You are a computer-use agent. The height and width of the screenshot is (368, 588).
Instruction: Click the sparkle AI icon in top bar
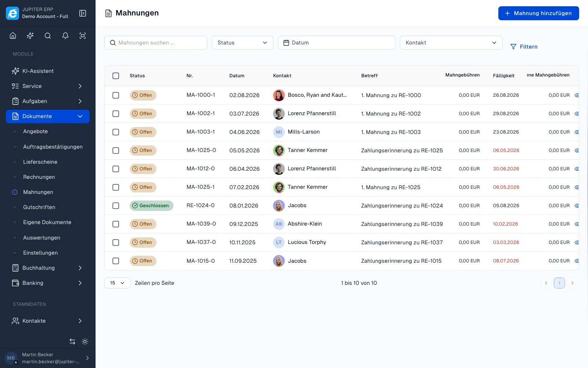click(30, 36)
